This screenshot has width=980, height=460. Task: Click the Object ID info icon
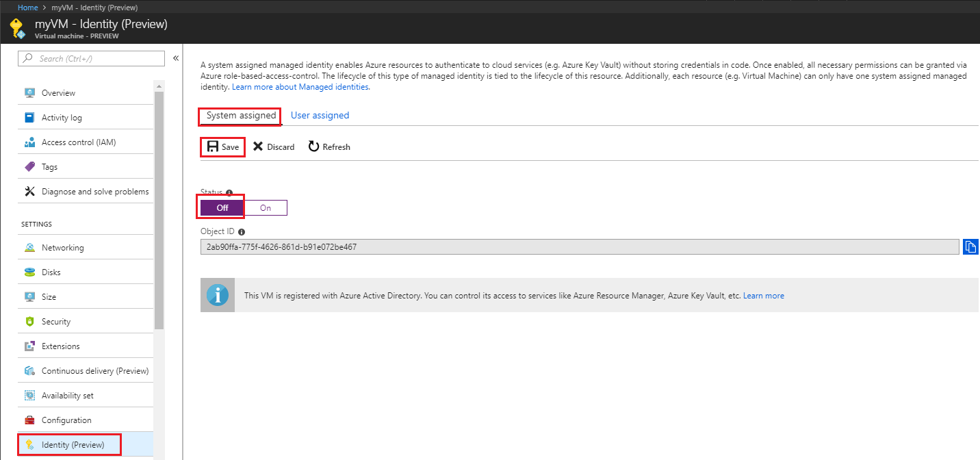pos(242,232)
